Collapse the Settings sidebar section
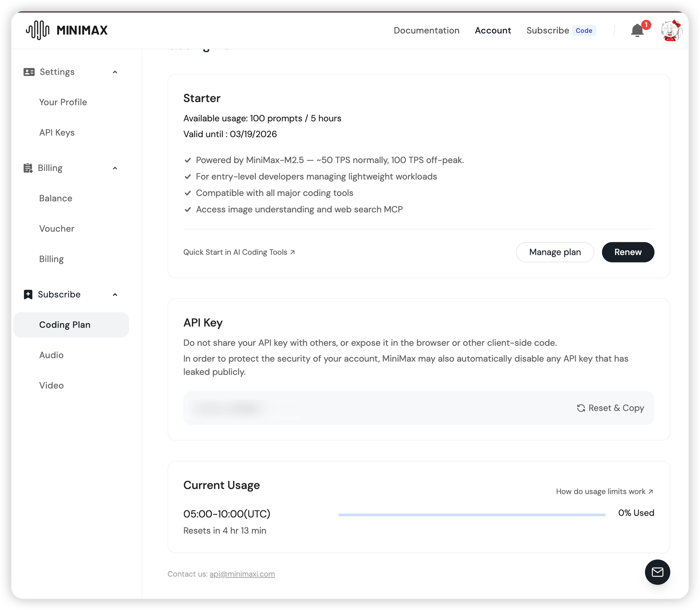 tap(115, 72)
